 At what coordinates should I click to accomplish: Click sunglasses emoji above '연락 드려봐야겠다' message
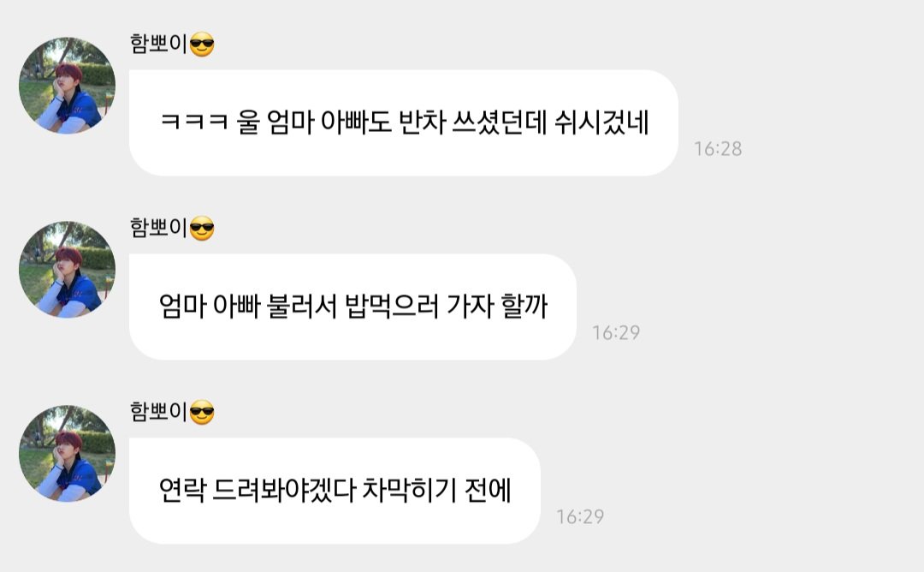tap(202, 413)
